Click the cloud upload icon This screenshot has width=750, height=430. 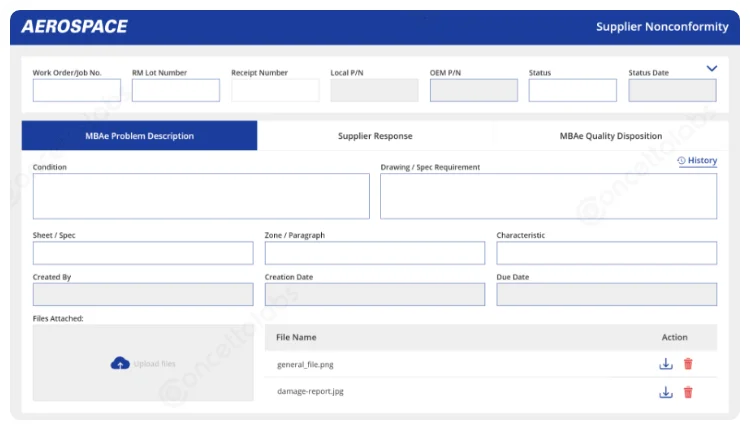click(120, 364)
